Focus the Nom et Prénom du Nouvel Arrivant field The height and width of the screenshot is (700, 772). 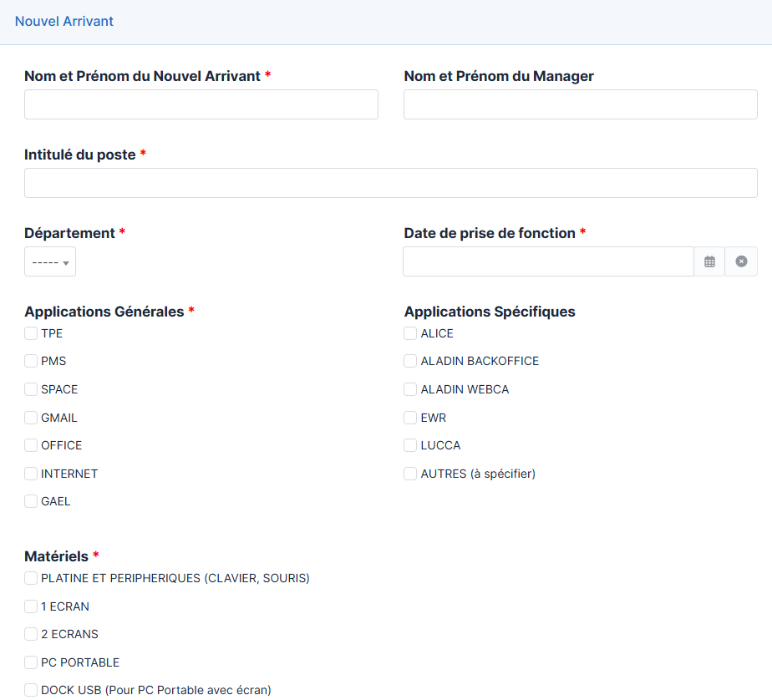[201, 105]
